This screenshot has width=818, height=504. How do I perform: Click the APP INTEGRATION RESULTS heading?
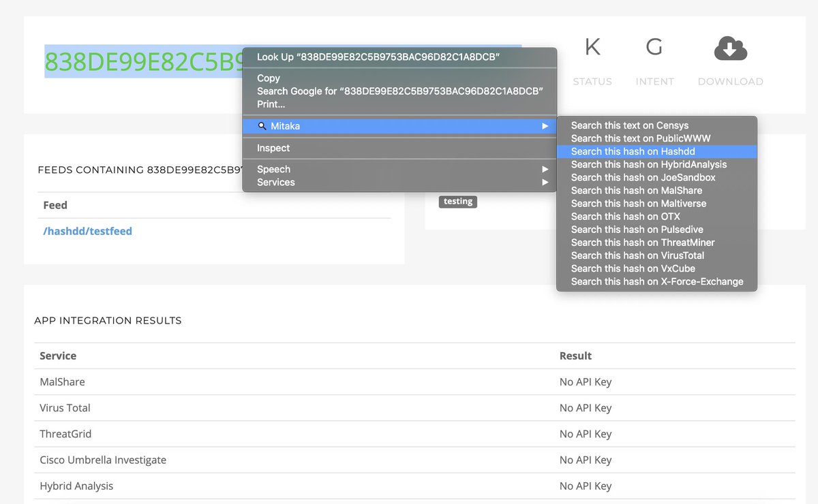click(x=108, y=320)
